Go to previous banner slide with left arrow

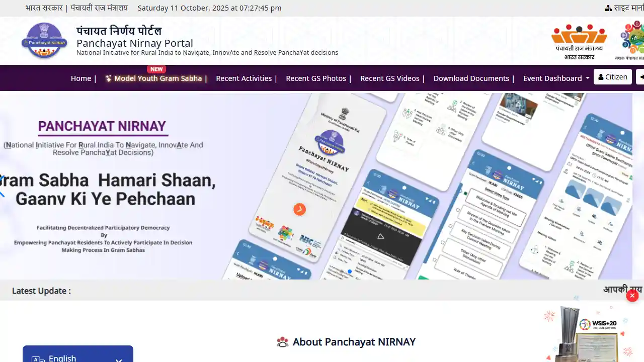tap(2, 186)
